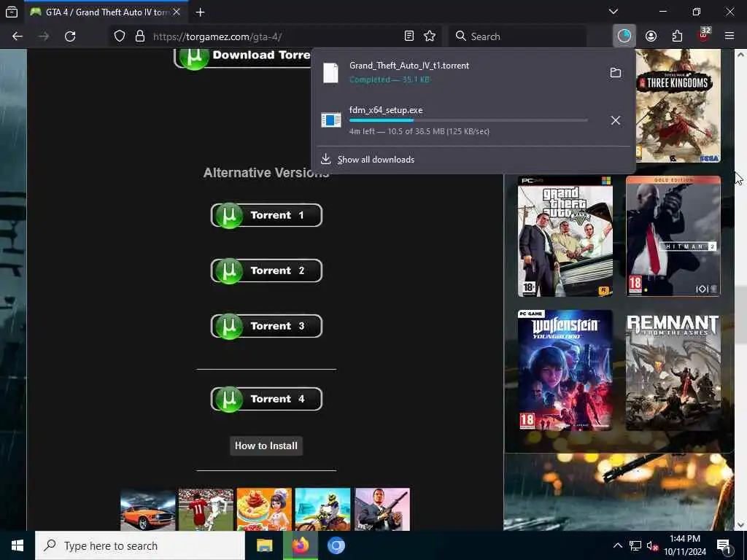Click the Torrent 1 button
The height and width of the screenshot is (560, 747).
coord(266,215)
